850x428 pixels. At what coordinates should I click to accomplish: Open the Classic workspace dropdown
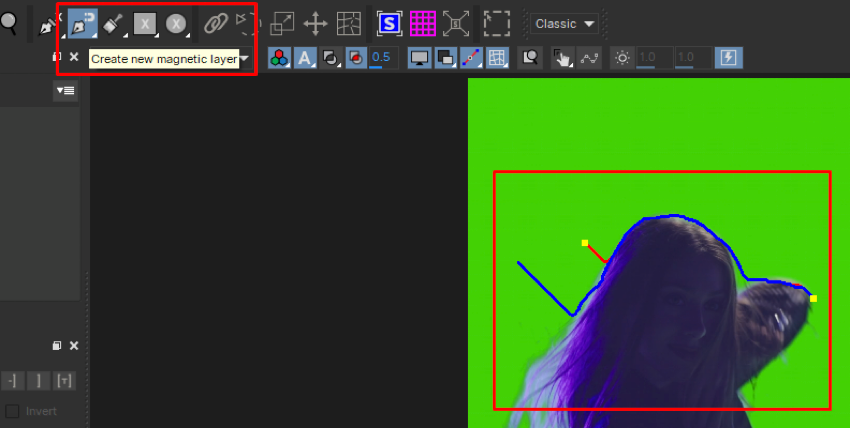[x=565, y=23]
